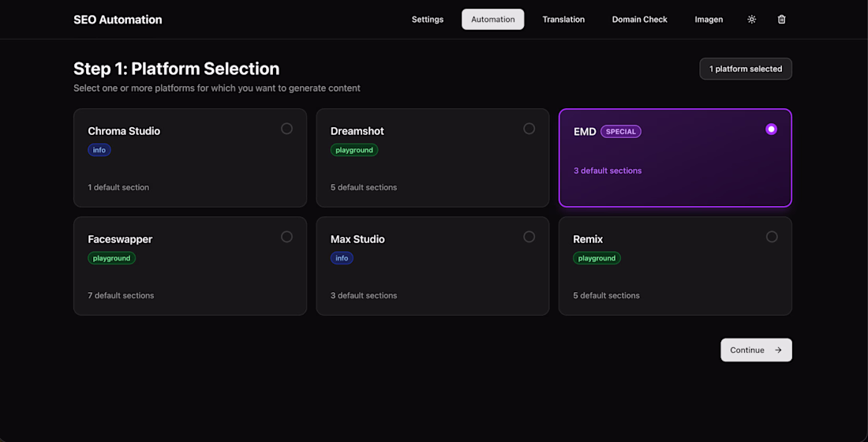Image resolution: width=868 pixels, height=442 pixels.
Task: Click the arrow icon on Continue button
Action: pos(778,350)
